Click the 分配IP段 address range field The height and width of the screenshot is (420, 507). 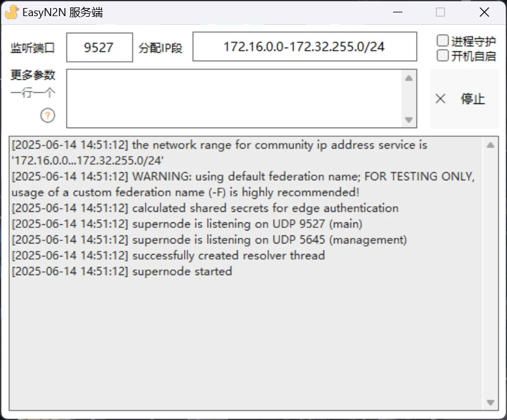point(305,46)
